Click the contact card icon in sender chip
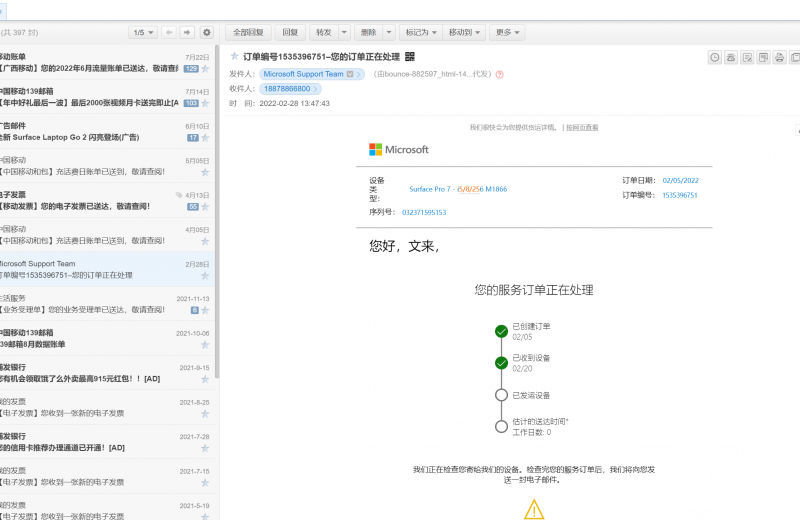 pos(350,74)
